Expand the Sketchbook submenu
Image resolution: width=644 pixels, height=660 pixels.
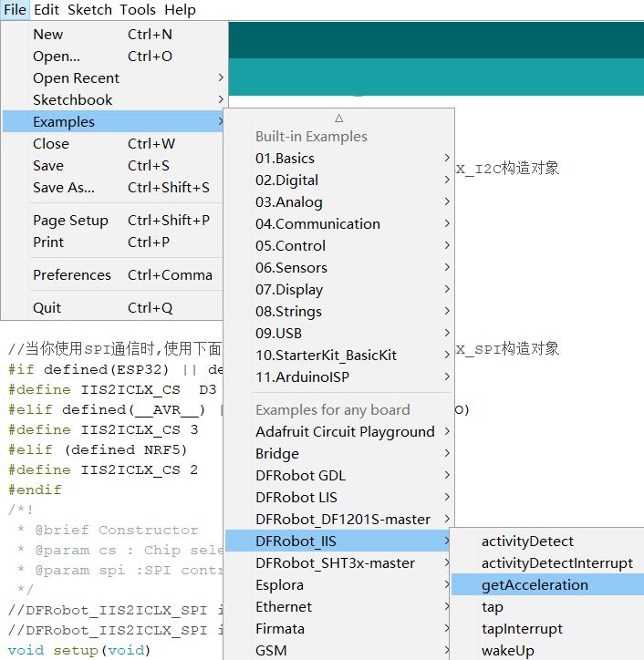tap(113, 99)
